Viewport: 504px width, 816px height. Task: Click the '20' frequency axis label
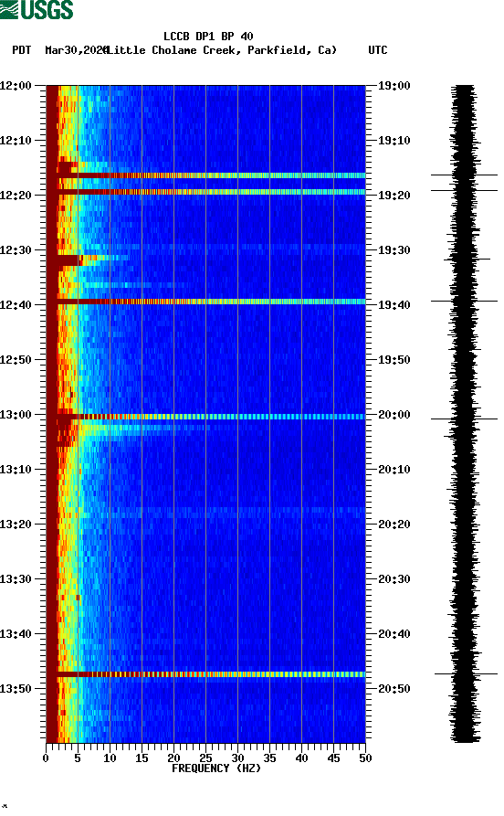tap(173, 758)
